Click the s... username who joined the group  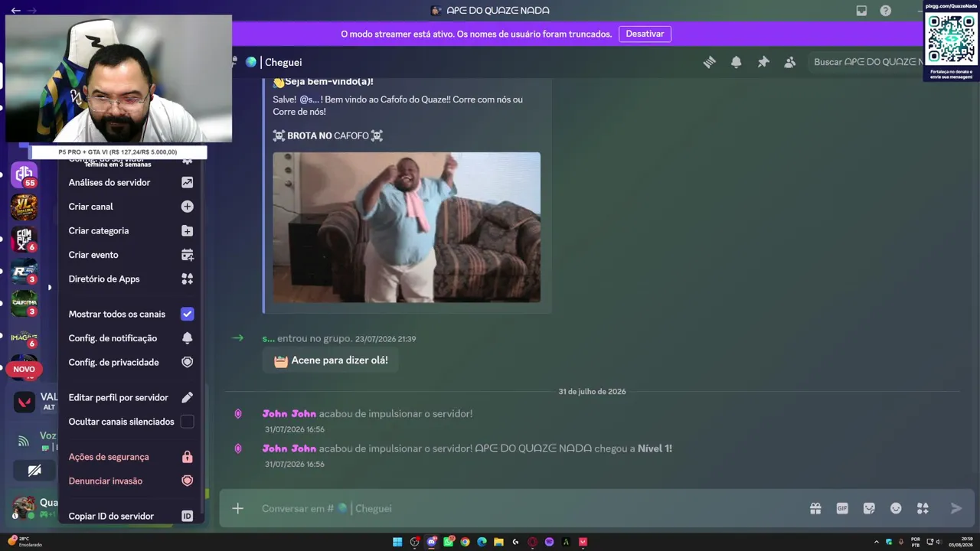pyautogui.click(x=268, y=338)
